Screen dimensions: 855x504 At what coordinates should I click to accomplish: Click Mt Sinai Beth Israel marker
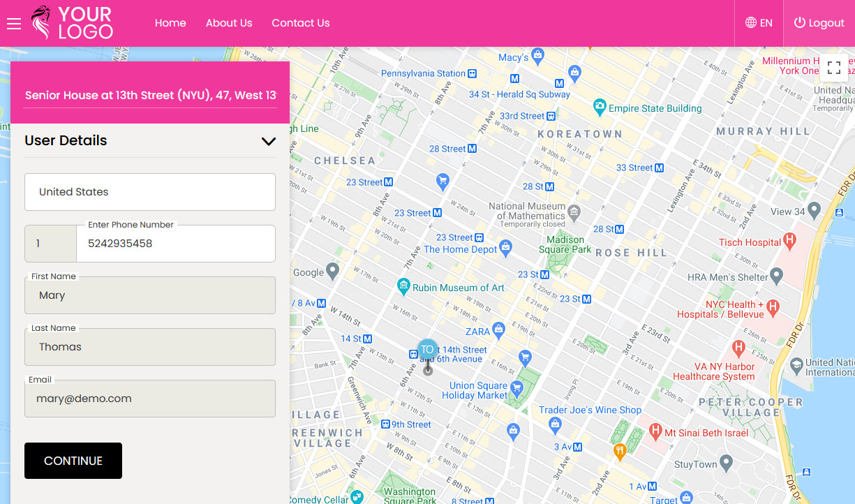coord(655,431)
